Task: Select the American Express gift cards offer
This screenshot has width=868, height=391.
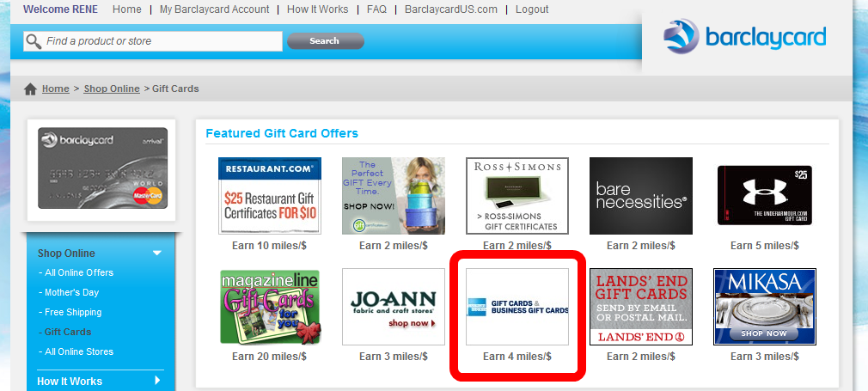Action: (x=517, y=307)
